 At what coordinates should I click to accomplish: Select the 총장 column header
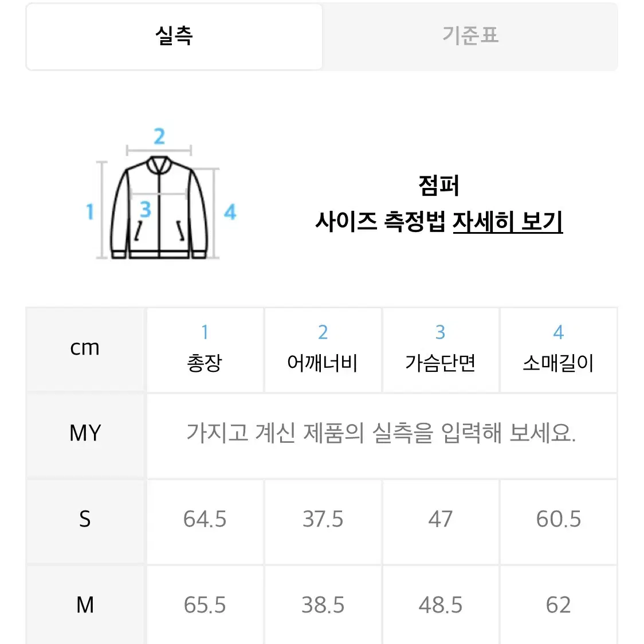click(205, 350)
